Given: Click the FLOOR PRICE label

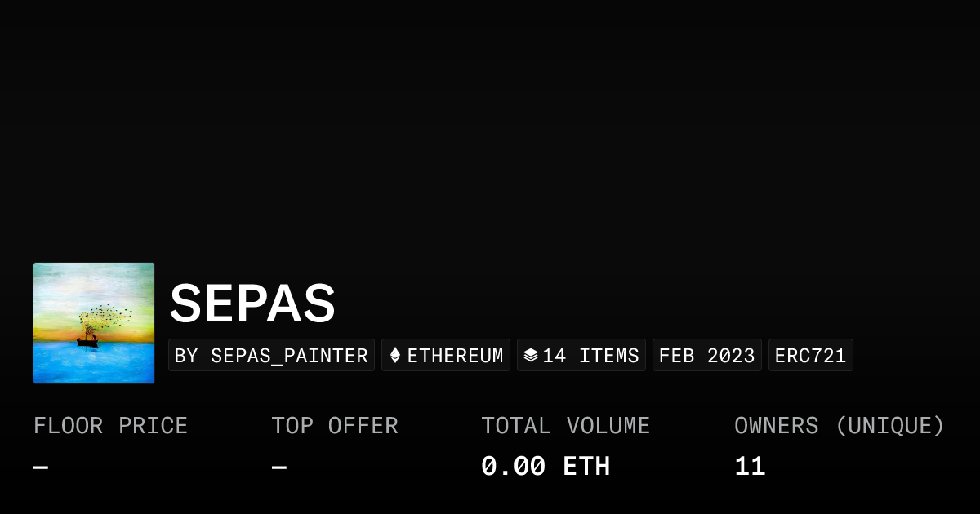Looking at the screenshot, I should (111, 426).
